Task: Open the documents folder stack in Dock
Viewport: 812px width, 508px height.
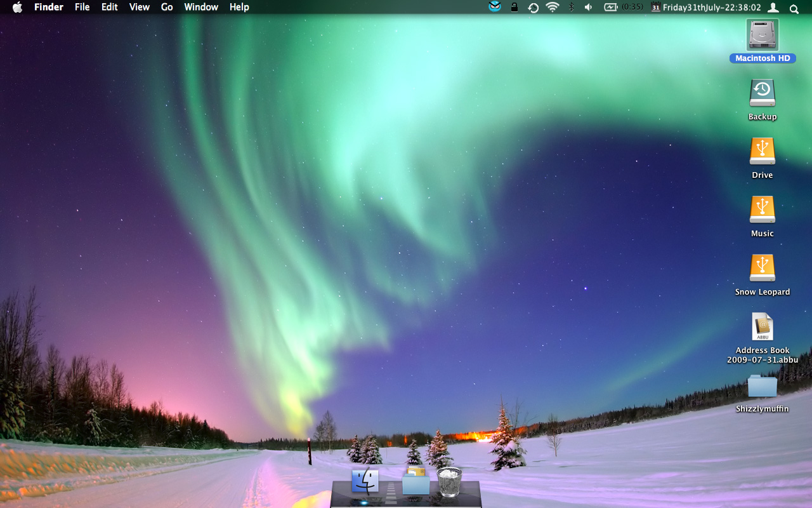Action: (x=416, y=481)
